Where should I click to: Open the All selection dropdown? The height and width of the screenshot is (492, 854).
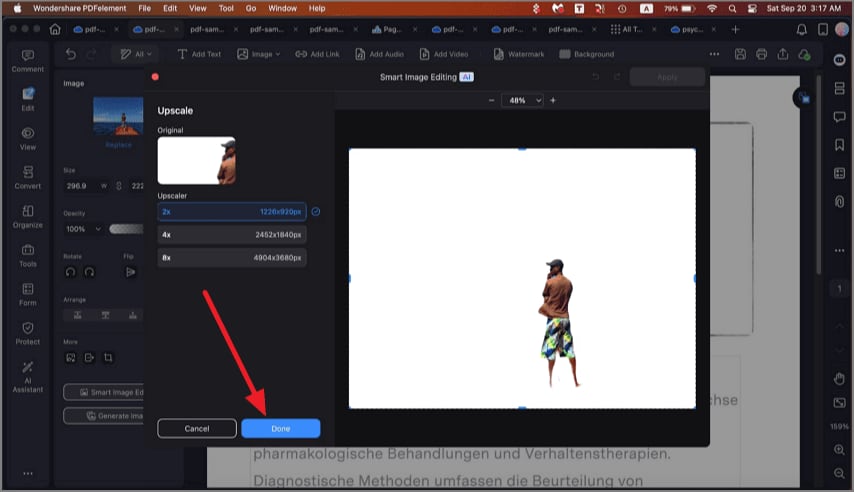pyautogui.click(x=136, y=54)
